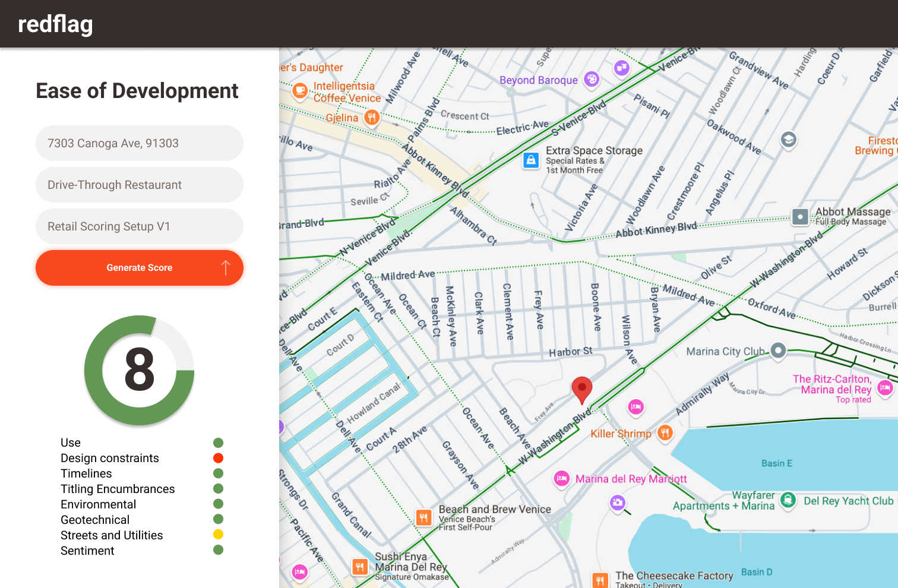Image resolution: width=898 pixels, height=588 pixels.
Task: Click the Wayfarer Apartments green marker icon
Action: pos(788,500)
